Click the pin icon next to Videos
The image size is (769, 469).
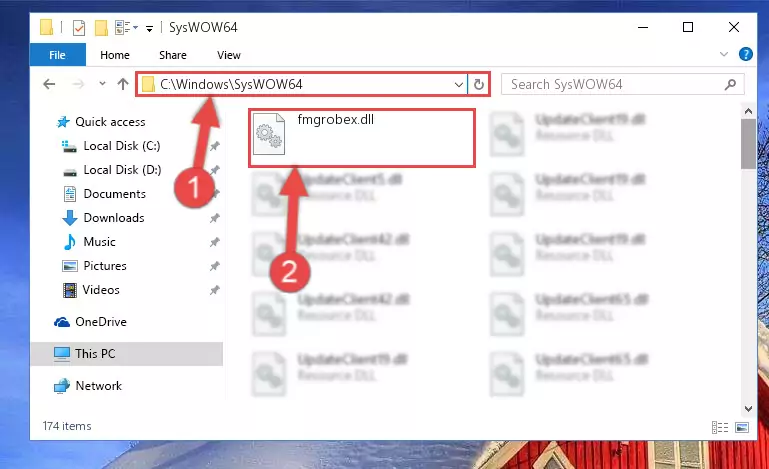[x=215, y=290]
